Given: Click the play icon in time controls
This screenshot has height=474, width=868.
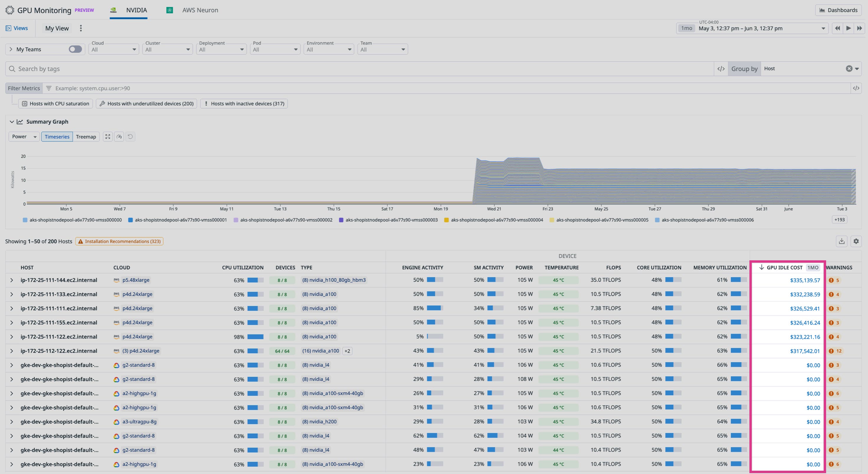Looking at the screenshot, I should 849,28.
